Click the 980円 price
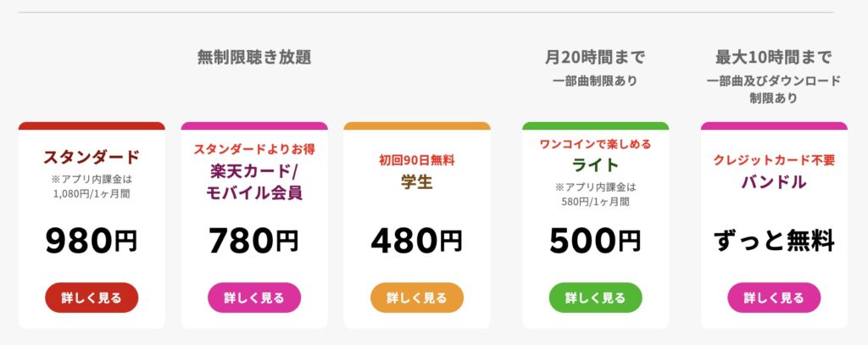This screenshot has width=868, height=345. coord(92,242)
